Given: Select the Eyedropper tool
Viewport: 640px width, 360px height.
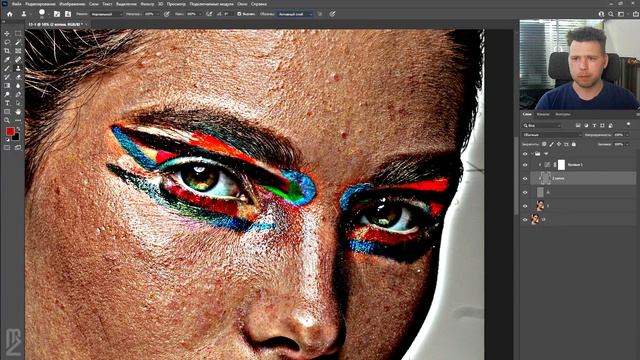Looking at the screenshot, I should [x=7, y=60].
